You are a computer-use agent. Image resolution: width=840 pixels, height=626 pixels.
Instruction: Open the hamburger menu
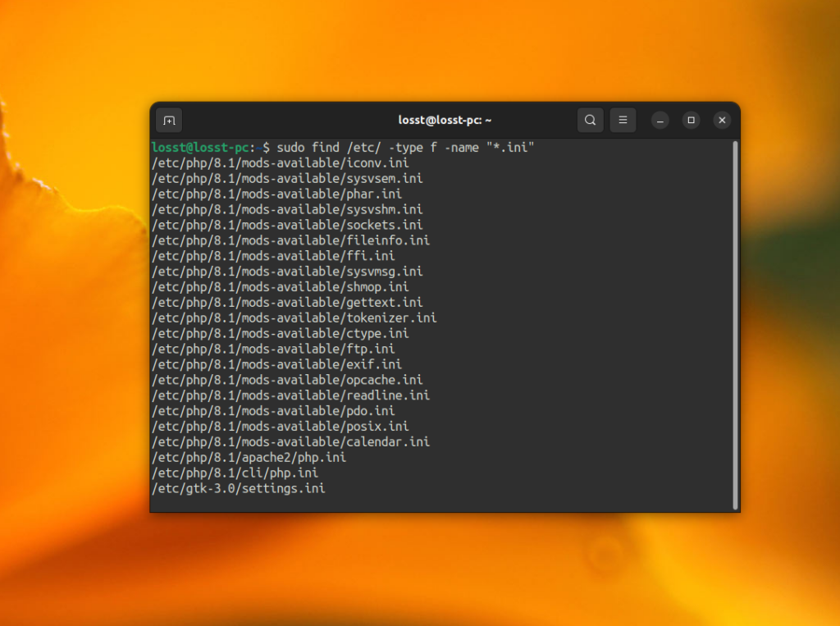point(623,120)
